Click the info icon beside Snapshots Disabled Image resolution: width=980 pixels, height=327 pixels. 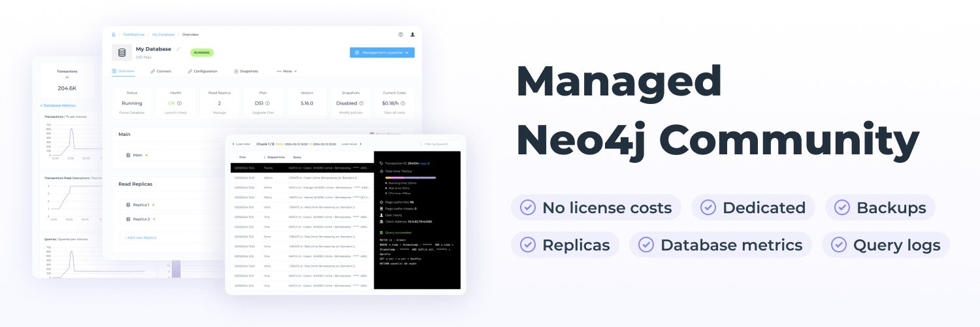click(362, 103)
